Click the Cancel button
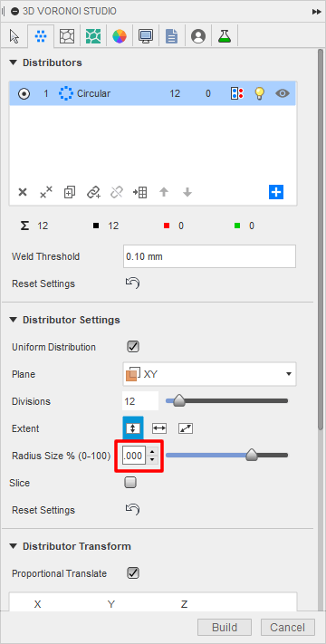Viewport: 326px width, 644px height. click(x=288, y=628)
